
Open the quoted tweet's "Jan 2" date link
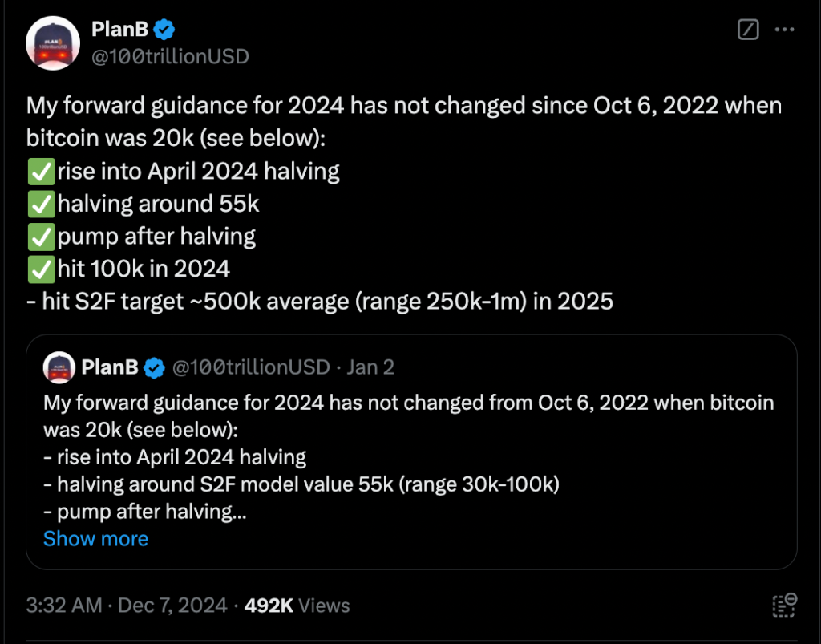(370, 367)
